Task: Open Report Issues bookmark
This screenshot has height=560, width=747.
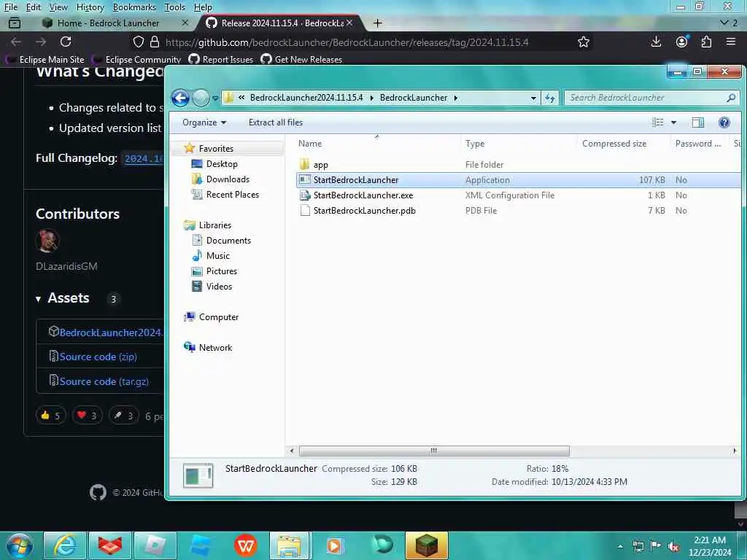Action: pos(221,60)
